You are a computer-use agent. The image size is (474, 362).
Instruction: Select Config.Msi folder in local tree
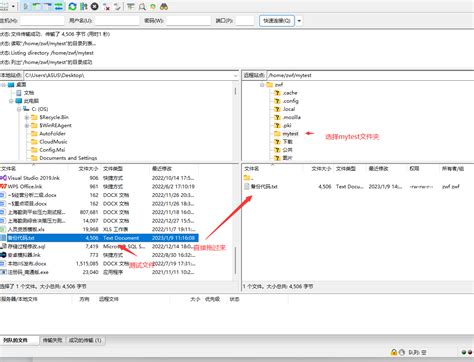(52, 150)
